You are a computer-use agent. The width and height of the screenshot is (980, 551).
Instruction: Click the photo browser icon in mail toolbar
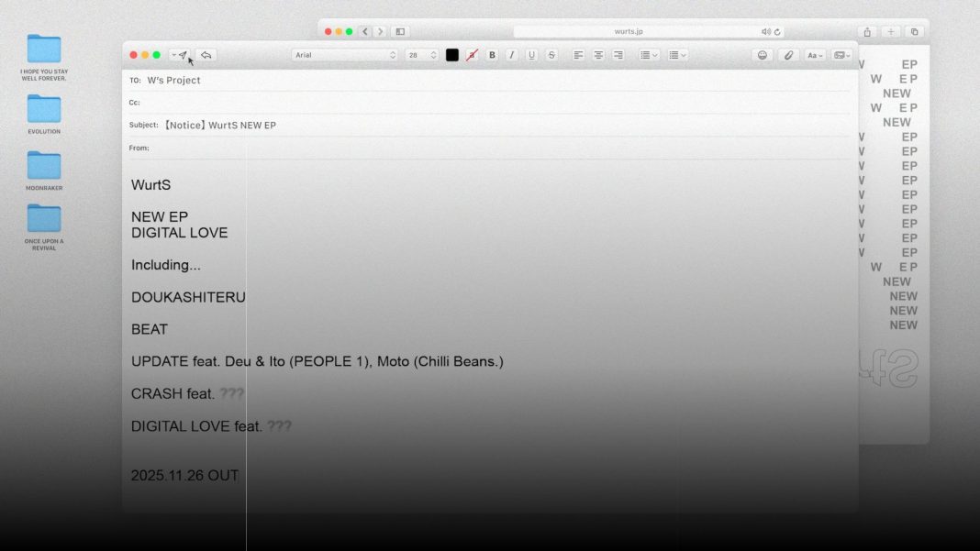(841, 55)
